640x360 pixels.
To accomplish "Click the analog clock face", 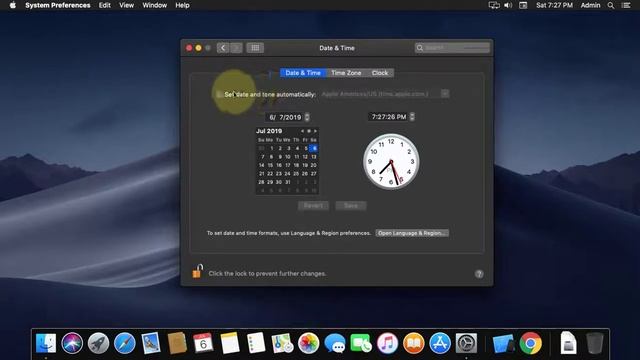I will 391,162.
